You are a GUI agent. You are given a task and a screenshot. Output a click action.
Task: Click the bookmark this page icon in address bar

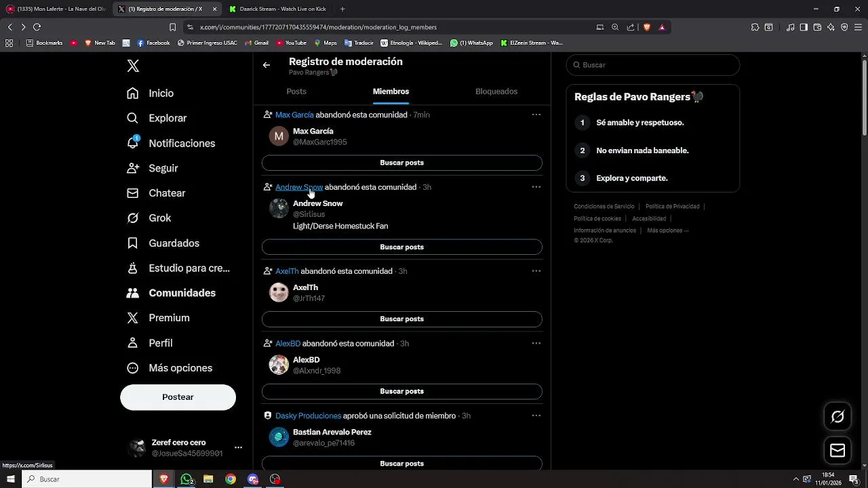point(172,27)
